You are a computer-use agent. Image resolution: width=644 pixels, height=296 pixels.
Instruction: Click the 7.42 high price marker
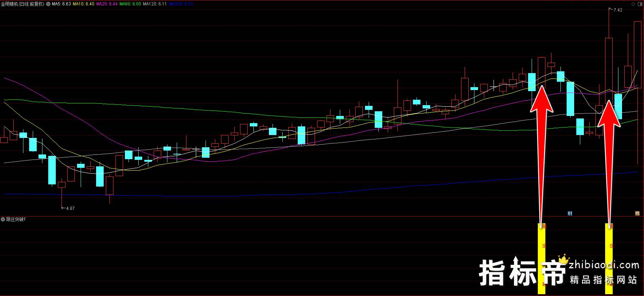pos(618,10)
